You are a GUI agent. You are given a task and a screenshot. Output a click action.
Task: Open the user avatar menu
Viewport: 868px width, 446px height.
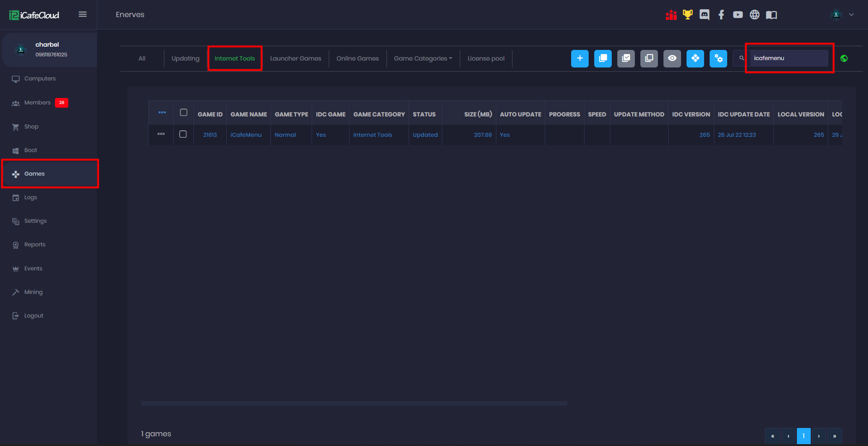[841, 15]
